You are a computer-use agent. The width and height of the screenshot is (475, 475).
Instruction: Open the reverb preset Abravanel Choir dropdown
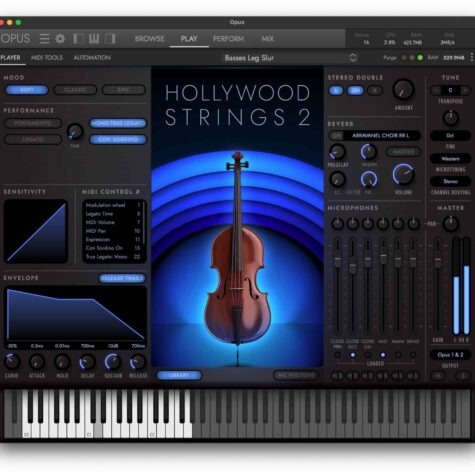(381, 136)
